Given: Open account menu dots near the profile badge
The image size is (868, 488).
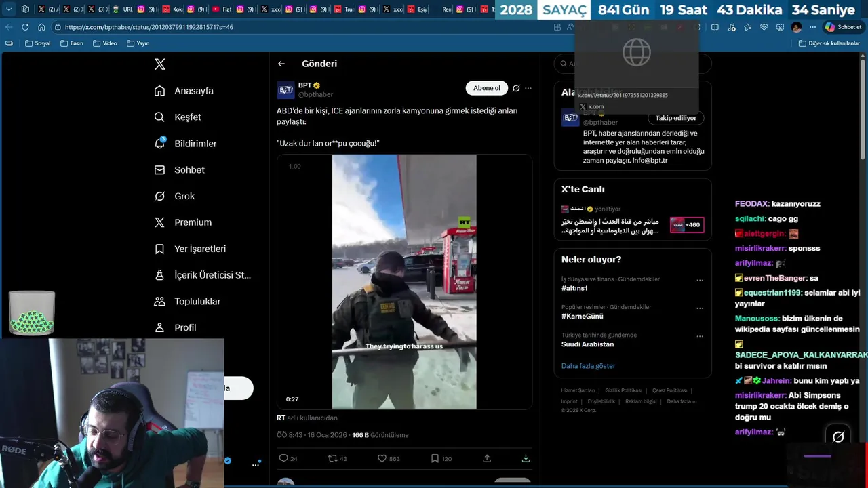Looking at the screenshot, I should click(x=256, y=464).
